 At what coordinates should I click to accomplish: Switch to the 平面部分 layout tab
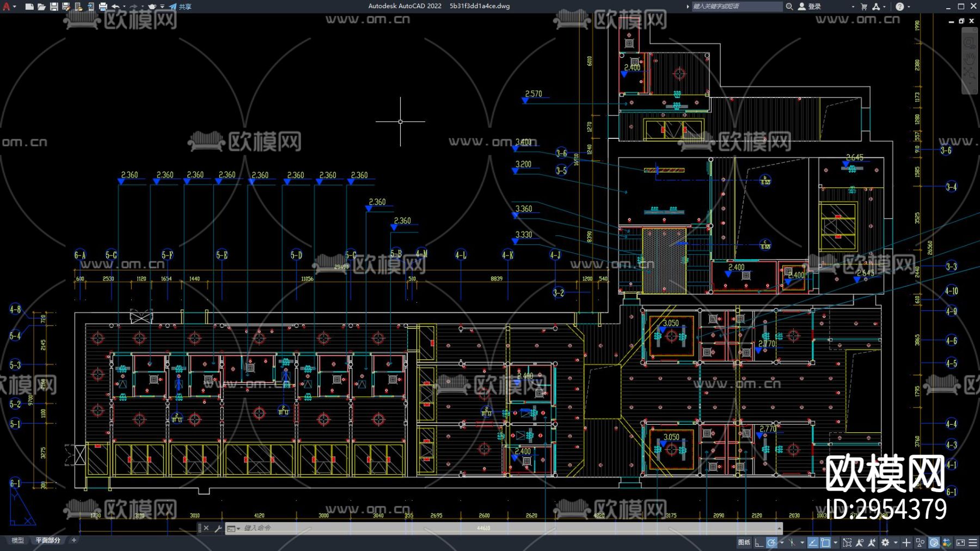48,541
